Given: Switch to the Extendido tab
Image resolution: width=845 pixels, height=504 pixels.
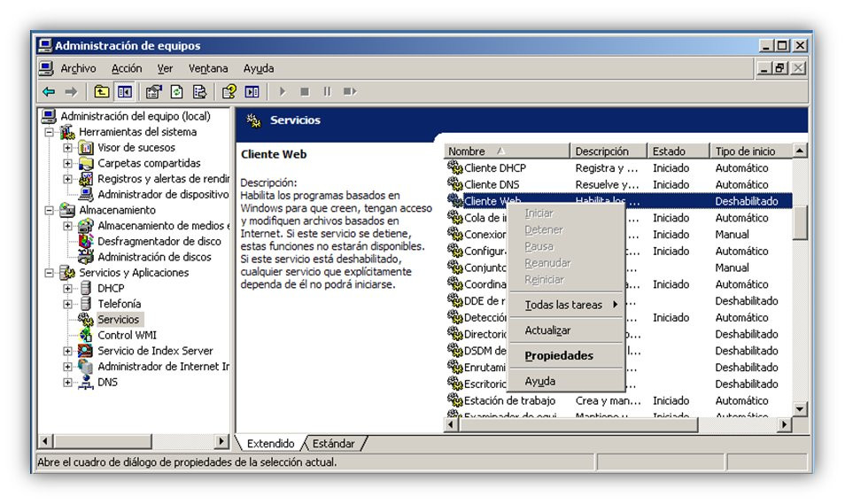Looking at the screenshot, I should [x=270, y=444].
